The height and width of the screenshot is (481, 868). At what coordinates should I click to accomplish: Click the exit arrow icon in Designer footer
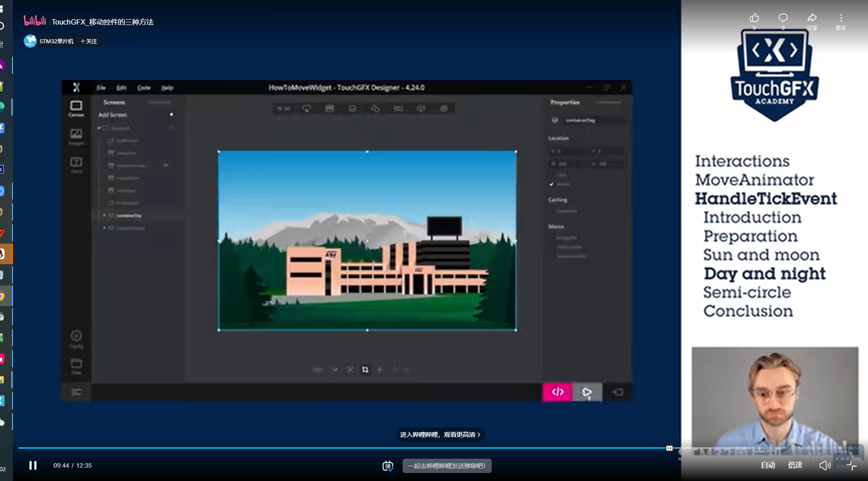(617, 392)
